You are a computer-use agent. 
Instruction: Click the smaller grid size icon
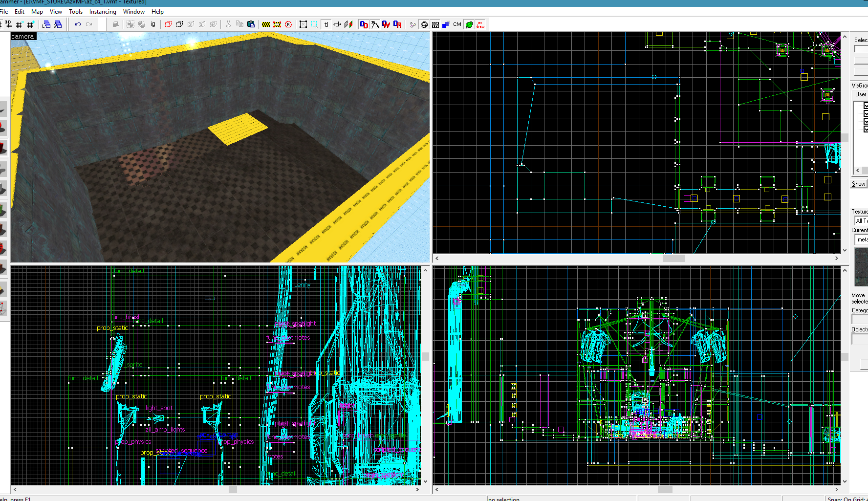(19, 24)
